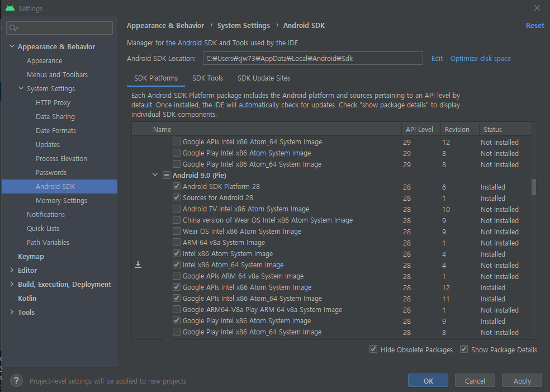
Task: Select Android SDK in settings tree
Action: (59, 186)
